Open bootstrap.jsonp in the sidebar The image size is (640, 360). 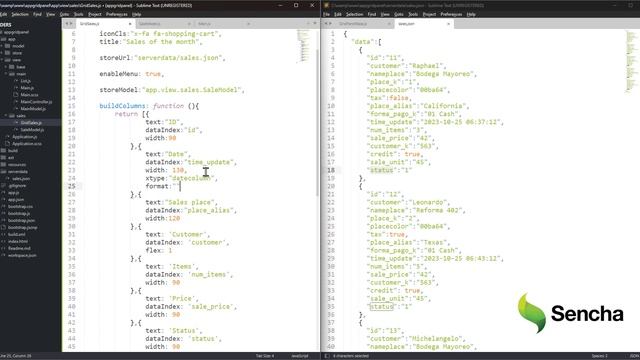click(22, 227)
